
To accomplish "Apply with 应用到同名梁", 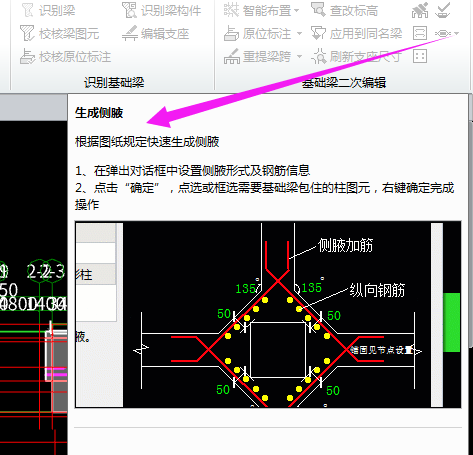I will click(356, 33).
